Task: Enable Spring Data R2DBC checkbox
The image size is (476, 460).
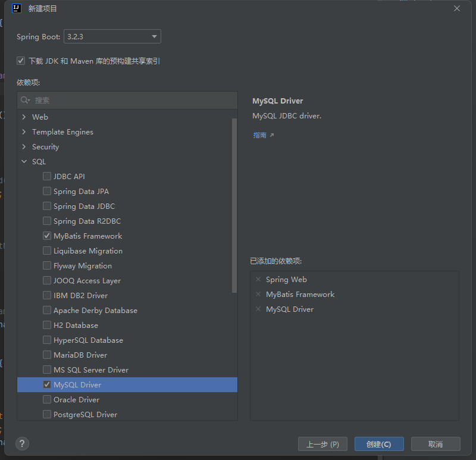Action: [47, 221]
